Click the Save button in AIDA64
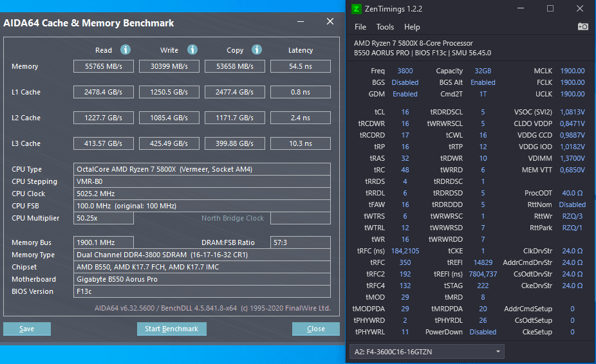 tap(27, 329)
